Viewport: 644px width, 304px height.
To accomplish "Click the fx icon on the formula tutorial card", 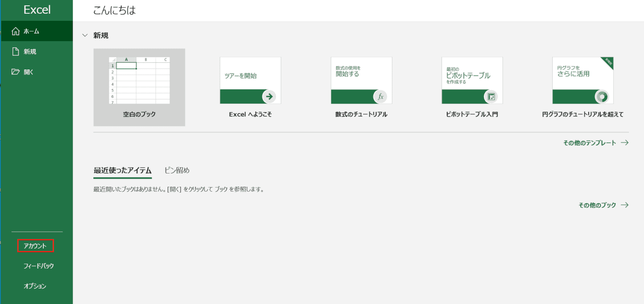I will pos(380,96).
